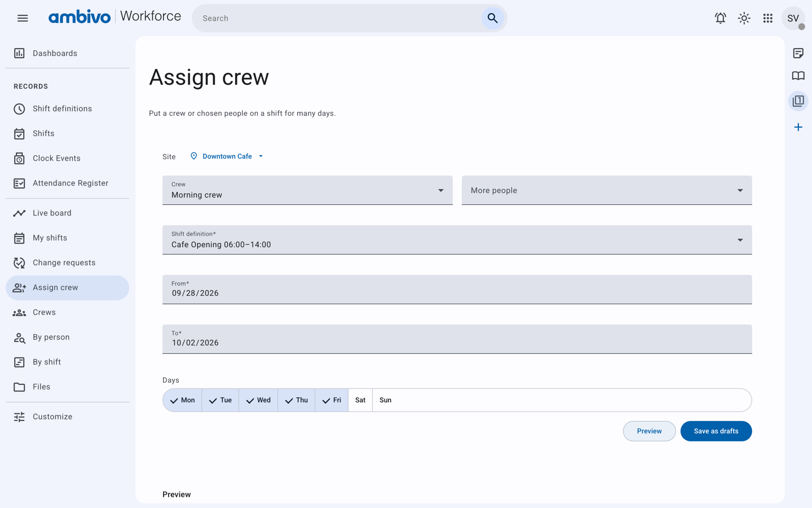Toggle light/dark theme sun icon
The image size is (812, 508).
(744, 18)
